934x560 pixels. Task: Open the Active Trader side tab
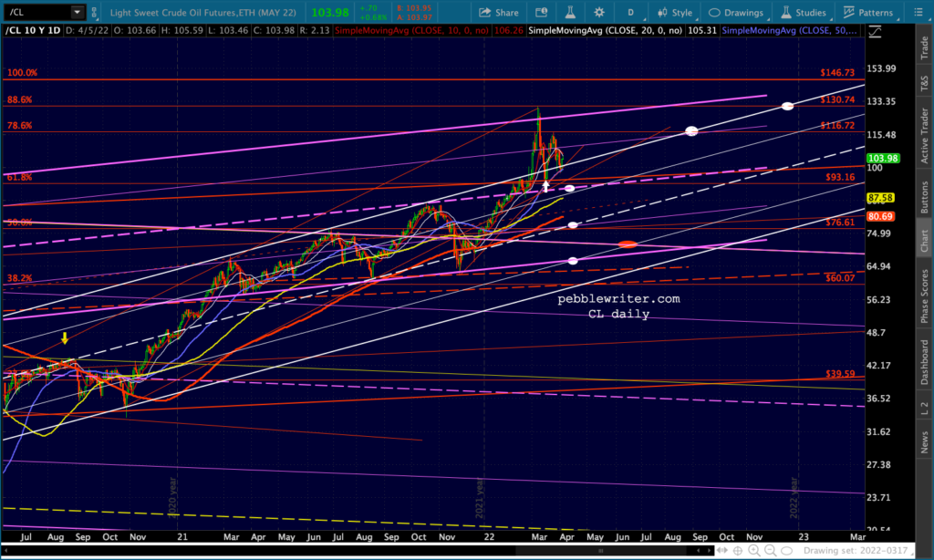pos(925,135)
